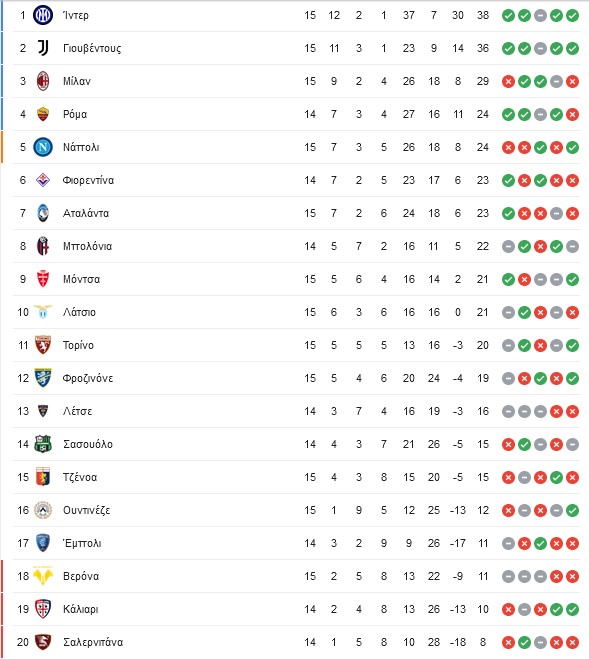This screenshot has height=659, width=589.
Task: Open the Ουντινέζε team link
Action: [87, 510]
